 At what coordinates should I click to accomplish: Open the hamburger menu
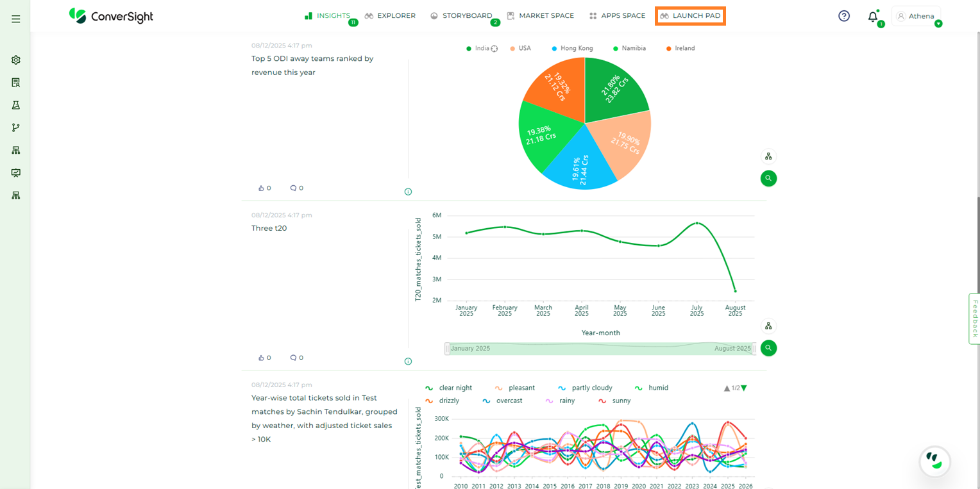tap(16, 19)
